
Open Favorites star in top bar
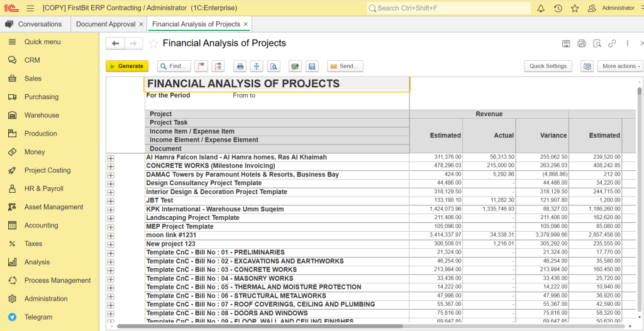575,8
